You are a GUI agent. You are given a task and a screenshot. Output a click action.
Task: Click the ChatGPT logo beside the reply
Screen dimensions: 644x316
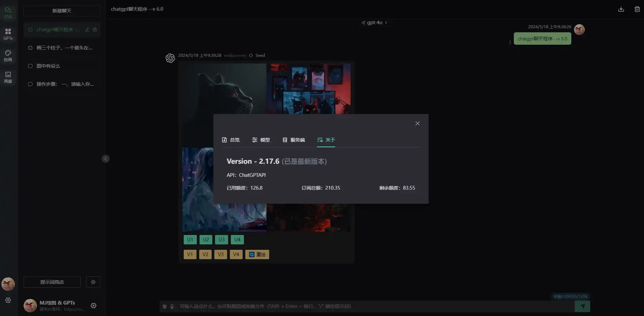170,58
